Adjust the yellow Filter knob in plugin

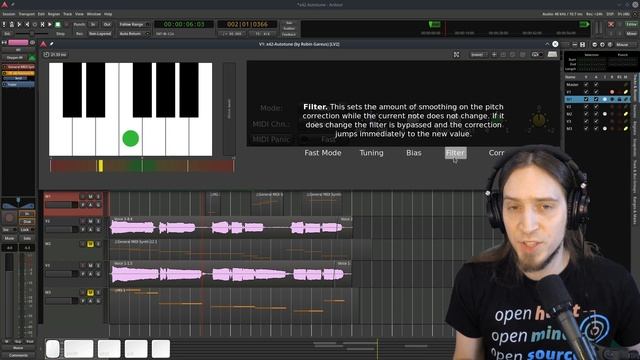point(539,120)
